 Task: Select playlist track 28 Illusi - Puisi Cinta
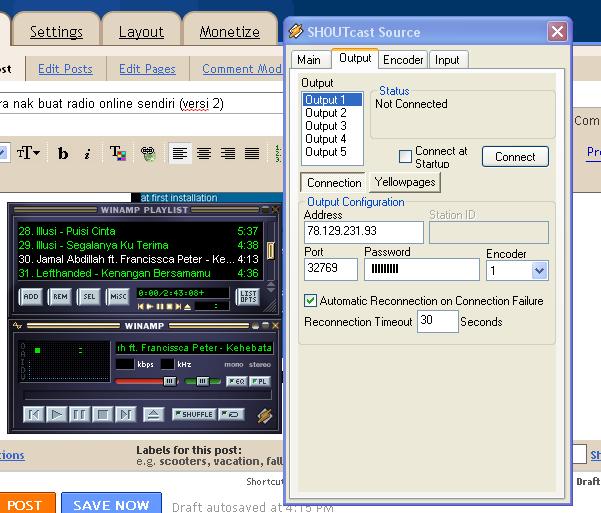pos(139,231)
